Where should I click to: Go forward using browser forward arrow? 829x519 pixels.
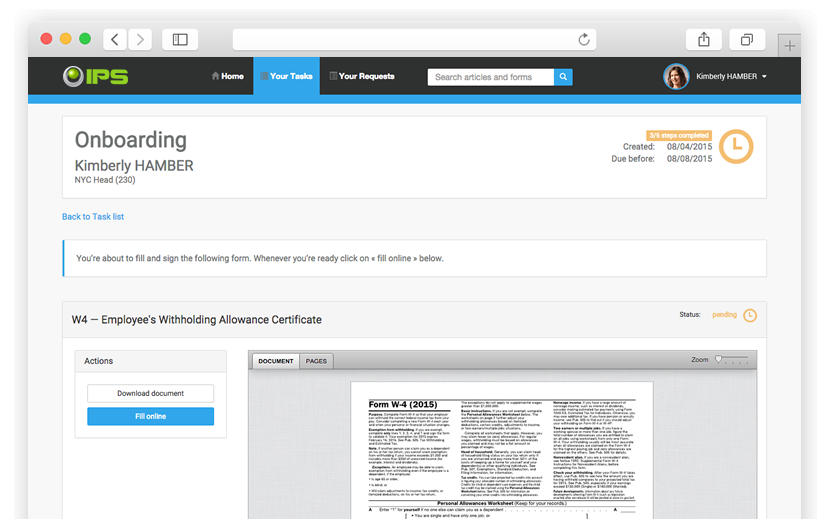(140, 39)
